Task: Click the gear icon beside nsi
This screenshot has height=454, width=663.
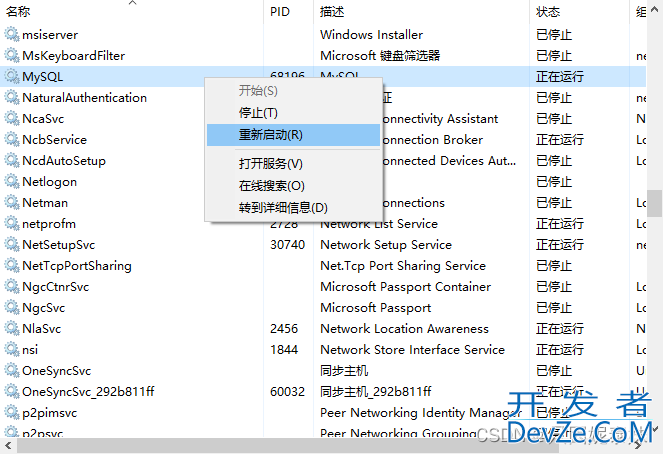Action: 11,350
